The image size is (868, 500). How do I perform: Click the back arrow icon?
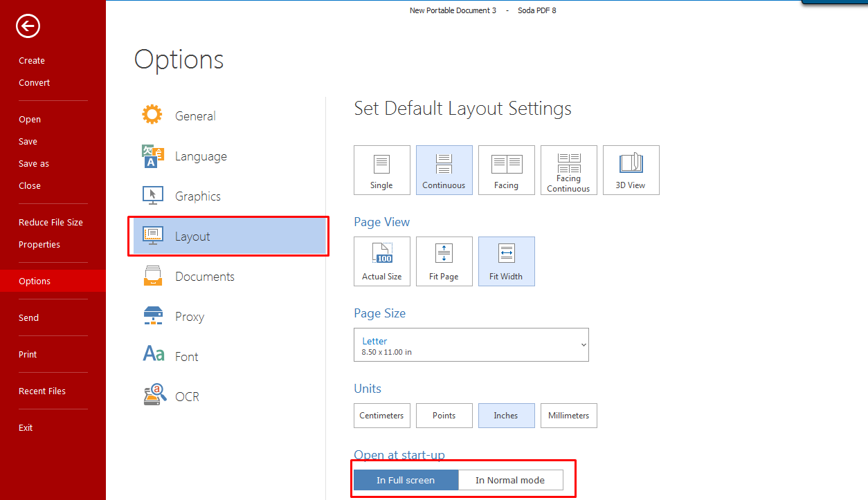pyautogui.click(x=28, y=26)
